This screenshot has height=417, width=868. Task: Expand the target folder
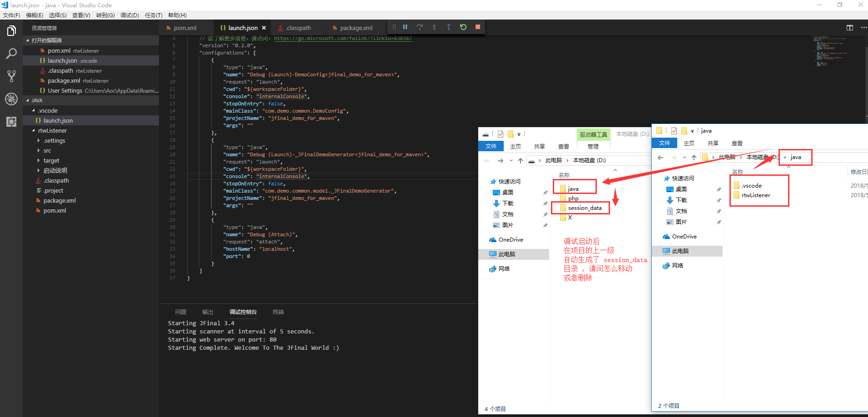point(39,161)
